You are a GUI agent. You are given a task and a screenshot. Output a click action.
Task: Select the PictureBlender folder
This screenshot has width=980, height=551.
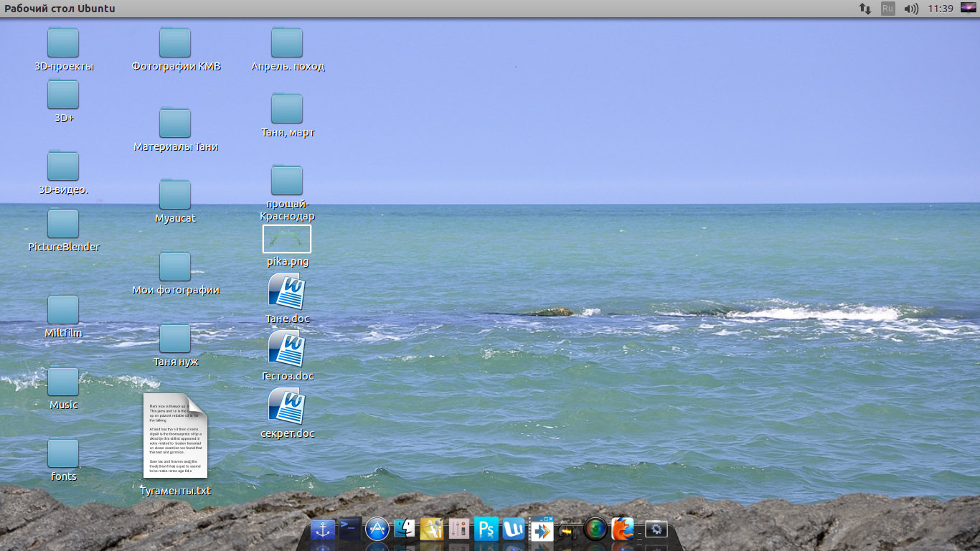[63, 224]
